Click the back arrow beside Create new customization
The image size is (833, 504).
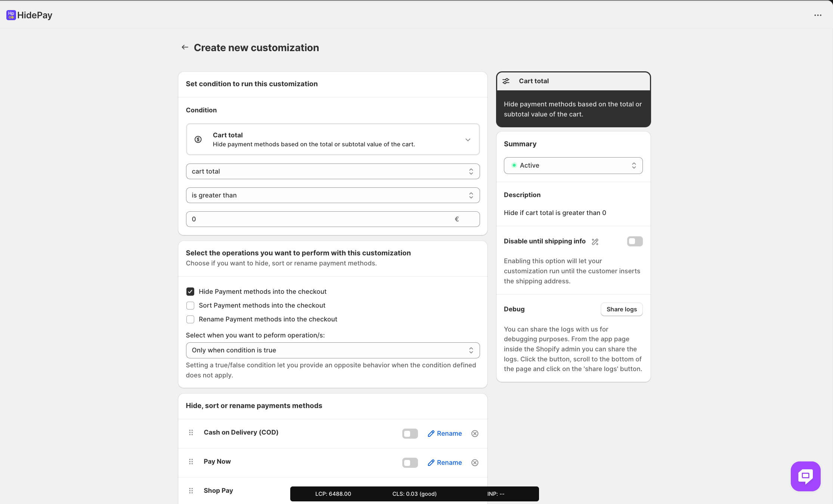[x=185, y=47]
